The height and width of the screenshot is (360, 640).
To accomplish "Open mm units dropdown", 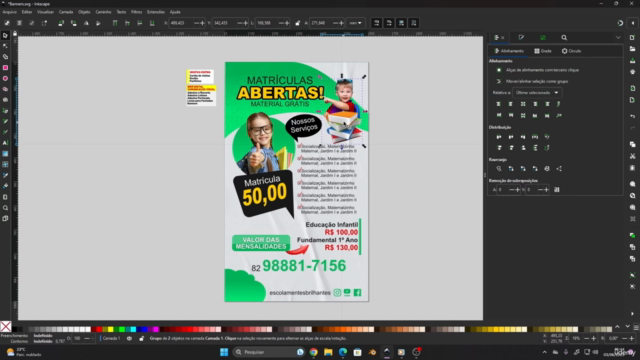I will 355,23.
